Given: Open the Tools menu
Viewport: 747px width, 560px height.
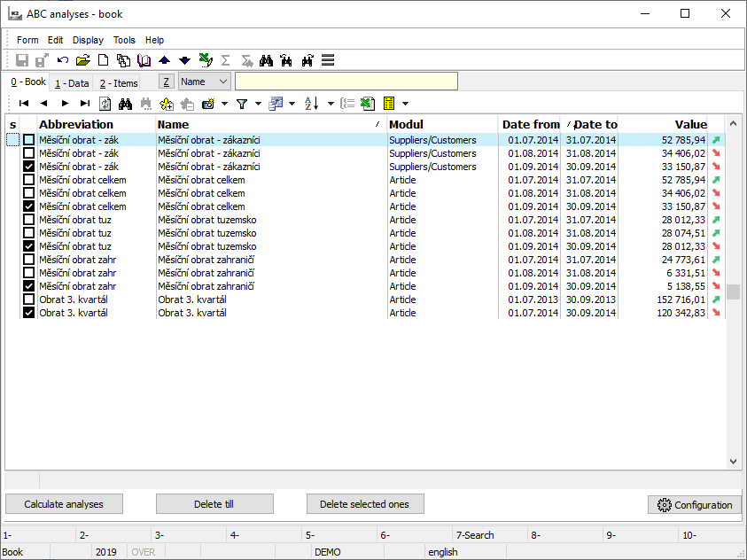Looking at the screenshot, I should [x=124, y=40].
